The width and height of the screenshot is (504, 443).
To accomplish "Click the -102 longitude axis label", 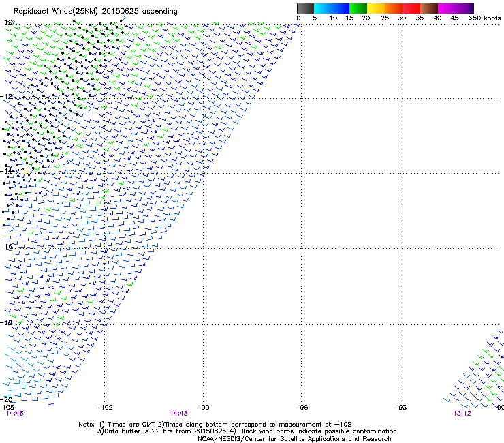I will coord(104,408).
